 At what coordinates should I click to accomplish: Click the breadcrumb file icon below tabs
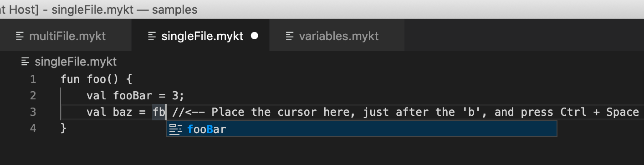click(26, 61)
